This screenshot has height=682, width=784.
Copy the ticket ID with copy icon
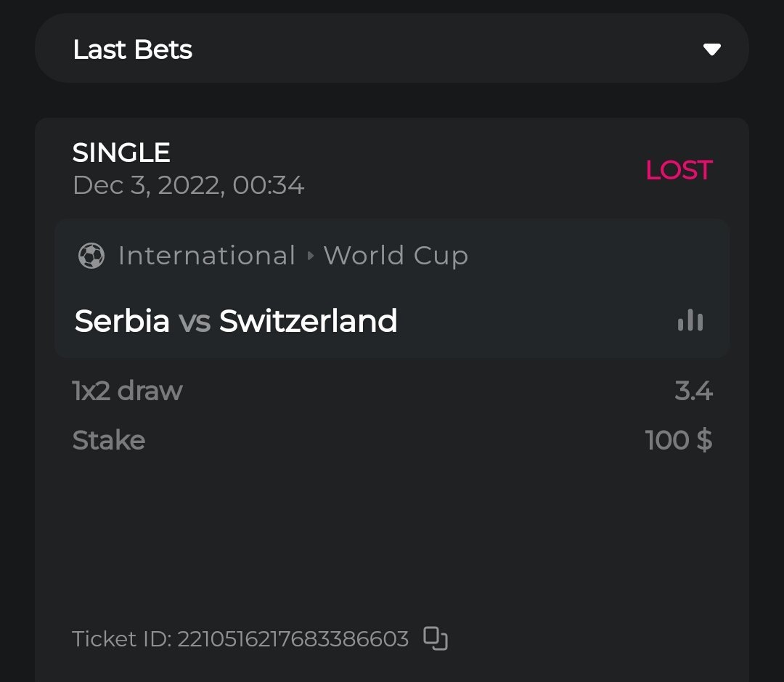[436, 638]
